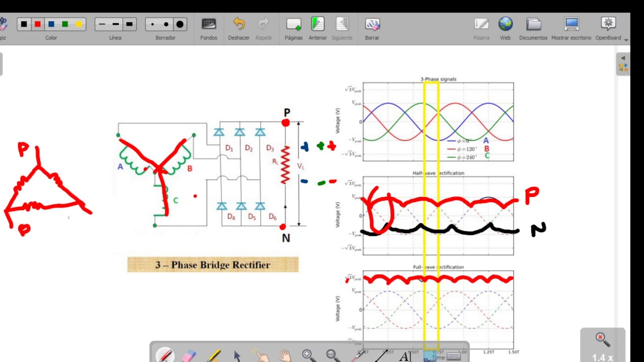This screenshot has width=644, height=362.
Task: Reset zoom via the 1.4 x magnifier
Action: (x=603, y=346)
